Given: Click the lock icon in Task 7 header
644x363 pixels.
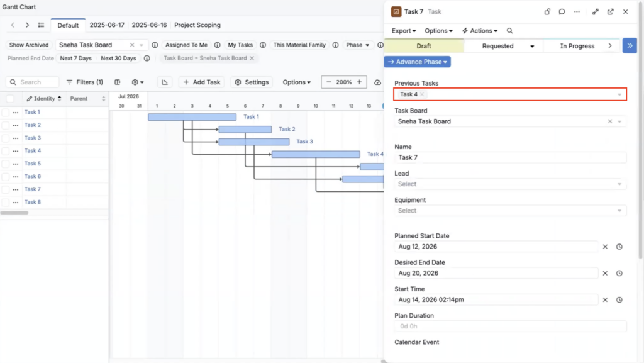Looking at the screenshot, I should pyautogui.click(x=547, y=12).
